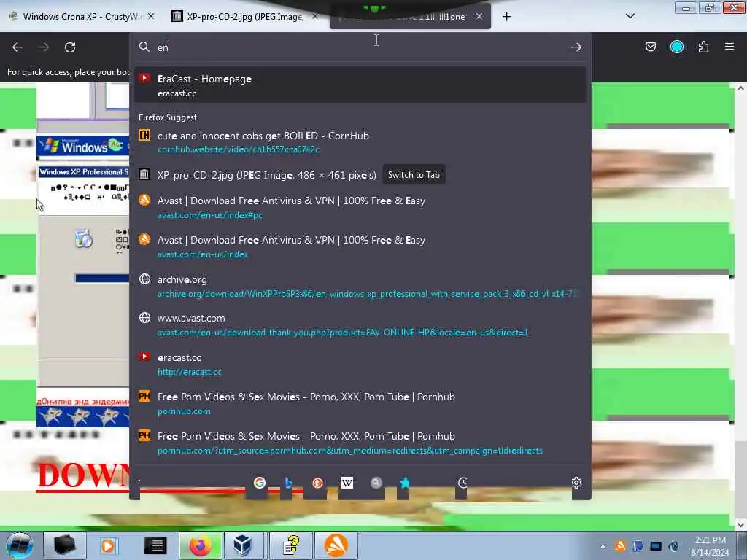The image size is (747, 560).
Task: Show hidden system tray icons
Action: pos(603,546)
